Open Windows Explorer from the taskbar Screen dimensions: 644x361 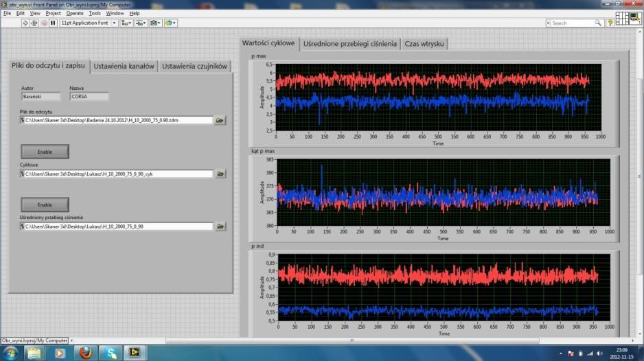click(x=34, y=353)
